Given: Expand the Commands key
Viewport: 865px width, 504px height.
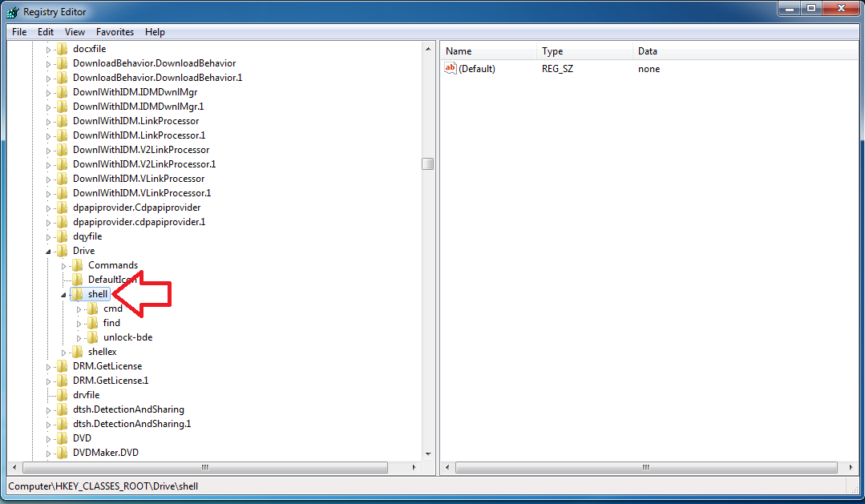Looking at the screenshot, I should (63, 266).
